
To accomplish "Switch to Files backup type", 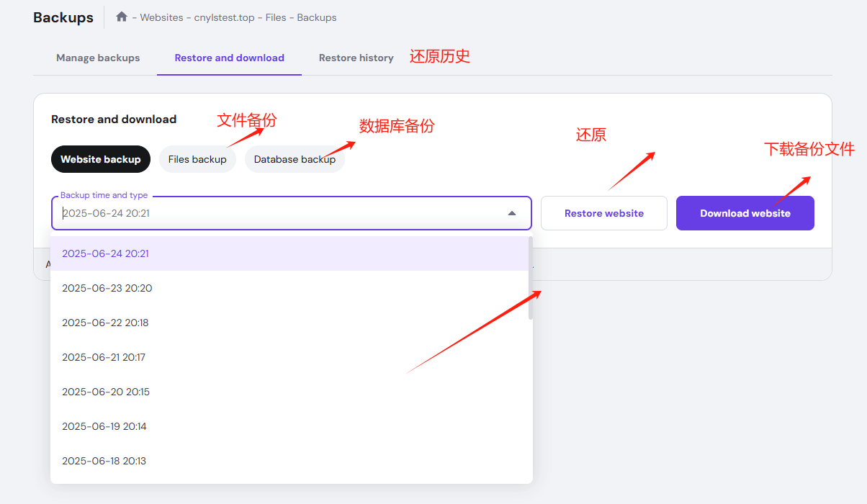I will click(x=197, y=159).
